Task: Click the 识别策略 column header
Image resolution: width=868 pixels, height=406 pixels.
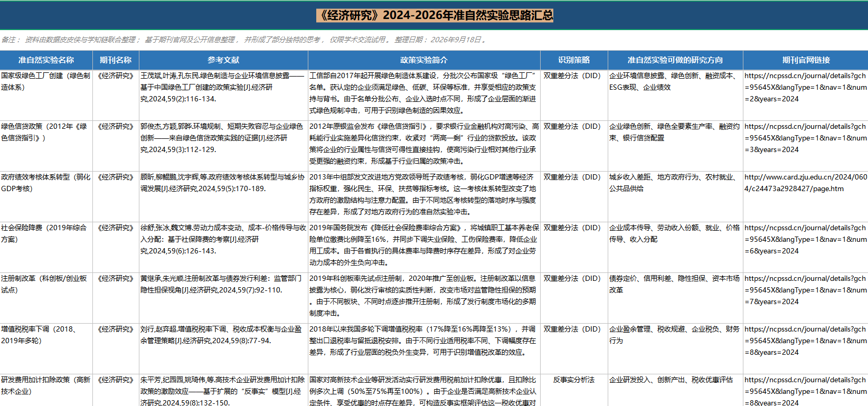Action: [x=574, y=60]
